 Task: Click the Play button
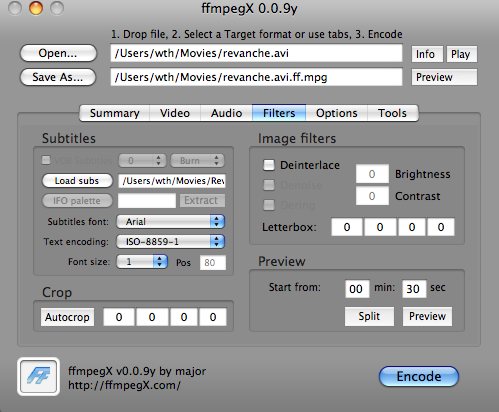[462, 54]
